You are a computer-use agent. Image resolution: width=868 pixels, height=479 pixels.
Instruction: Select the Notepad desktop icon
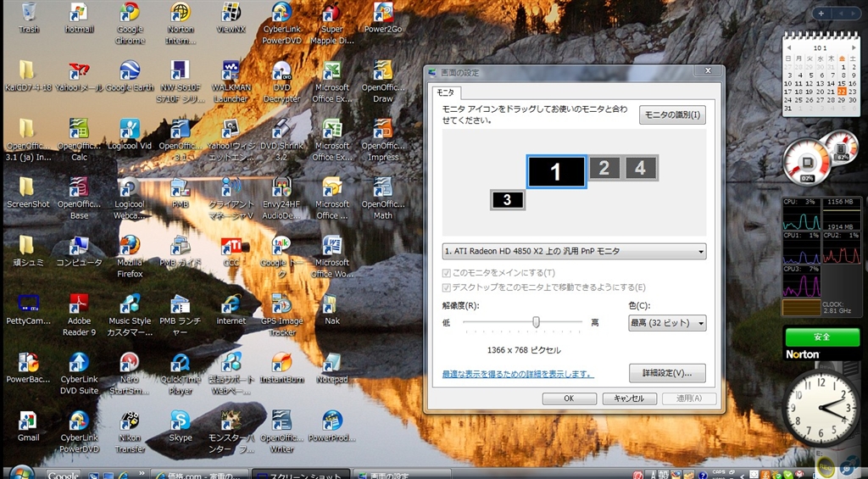coord(332,368)
